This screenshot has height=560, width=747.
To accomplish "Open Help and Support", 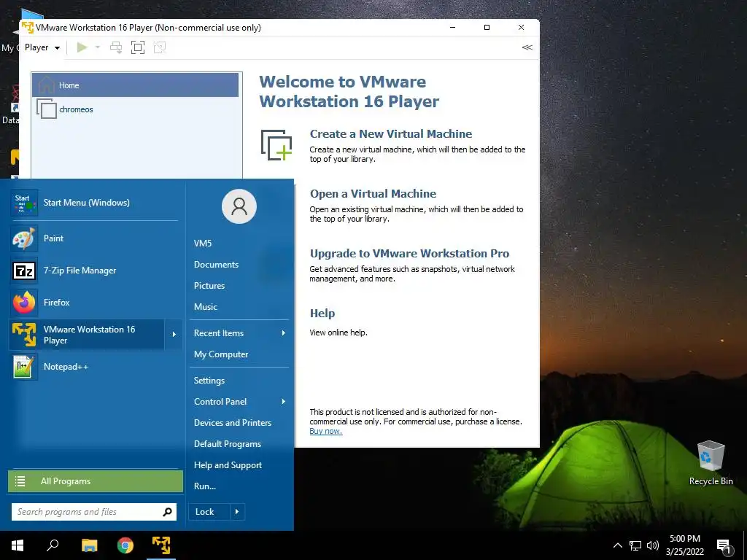I will click(228, 465).
